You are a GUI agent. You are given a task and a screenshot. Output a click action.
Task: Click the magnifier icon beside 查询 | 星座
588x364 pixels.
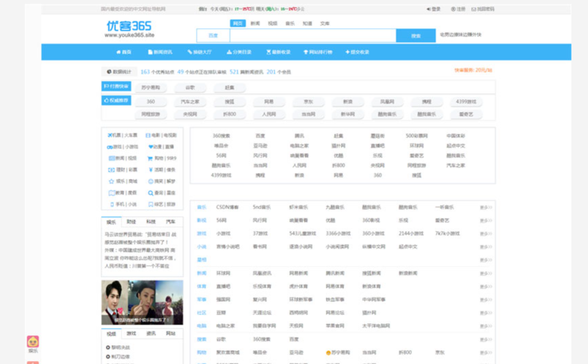click(151, 193)
